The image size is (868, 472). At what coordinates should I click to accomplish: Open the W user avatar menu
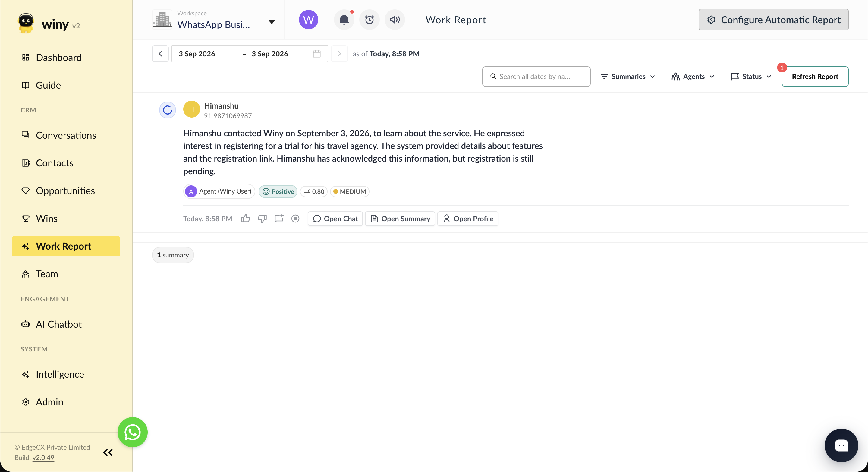pos(308,20)
